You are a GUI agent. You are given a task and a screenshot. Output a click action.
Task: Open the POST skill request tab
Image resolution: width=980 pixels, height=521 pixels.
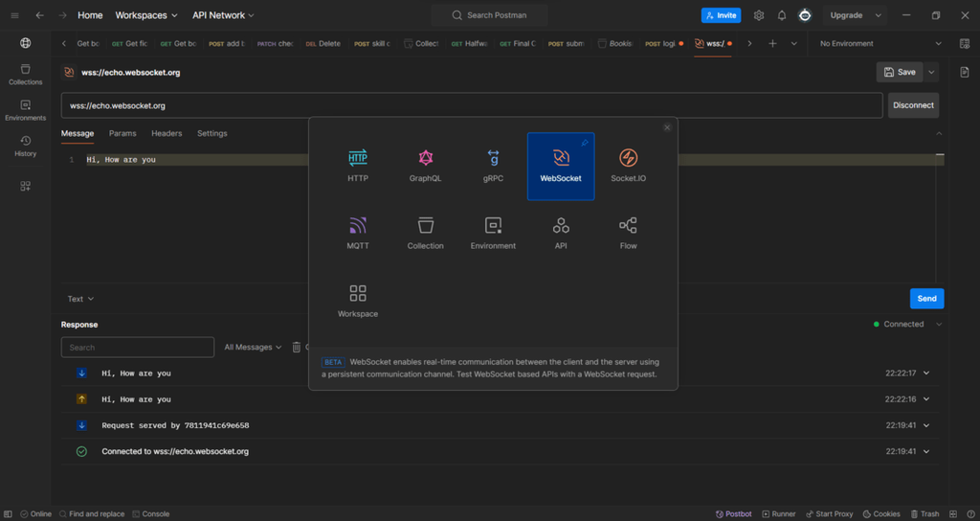click(372, 43)
